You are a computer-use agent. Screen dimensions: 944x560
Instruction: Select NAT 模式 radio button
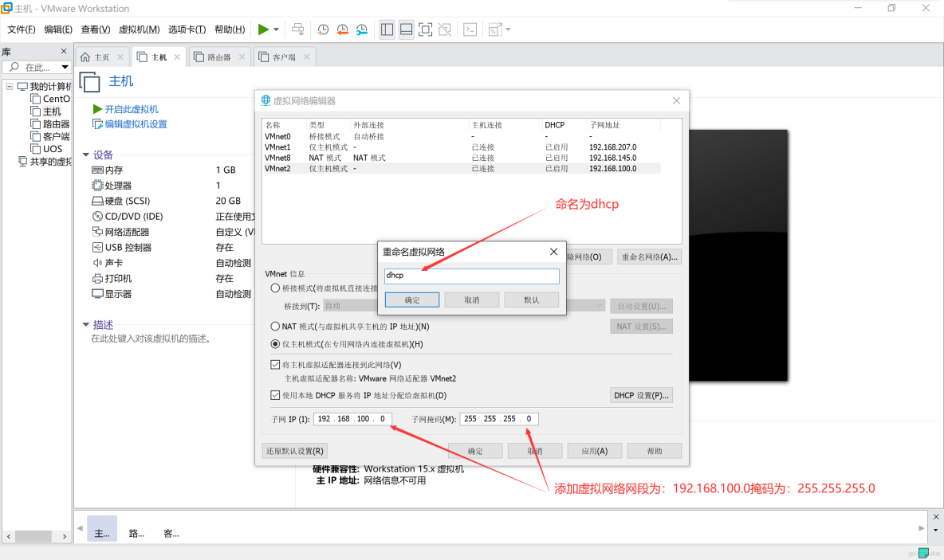[x=275, y=327]
